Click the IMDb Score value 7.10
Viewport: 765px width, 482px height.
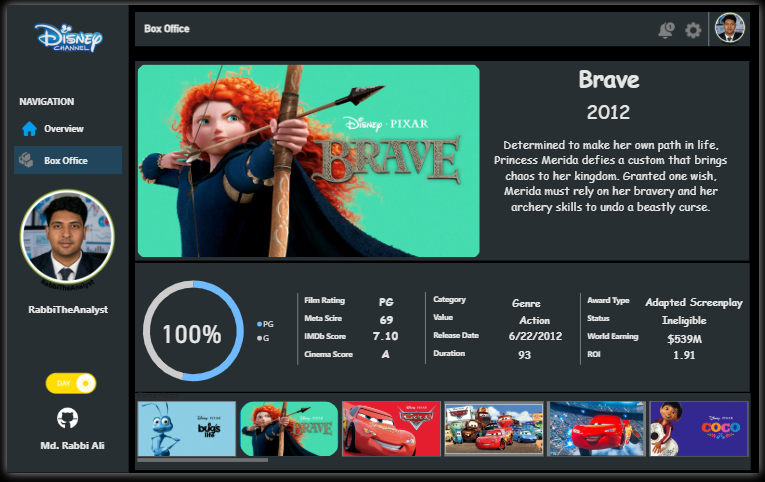pyautogui.click(x=385, y=336)
